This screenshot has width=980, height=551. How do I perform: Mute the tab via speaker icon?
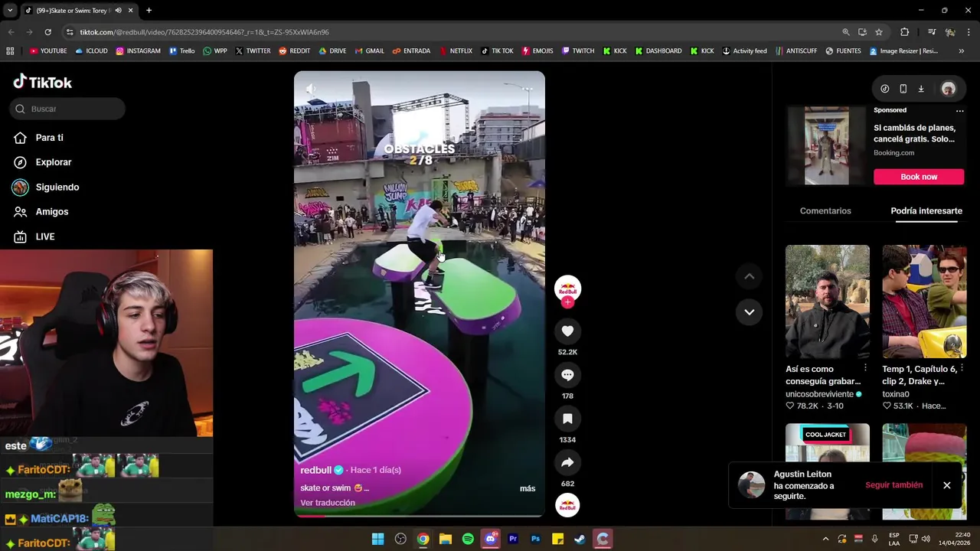point(118,11)
